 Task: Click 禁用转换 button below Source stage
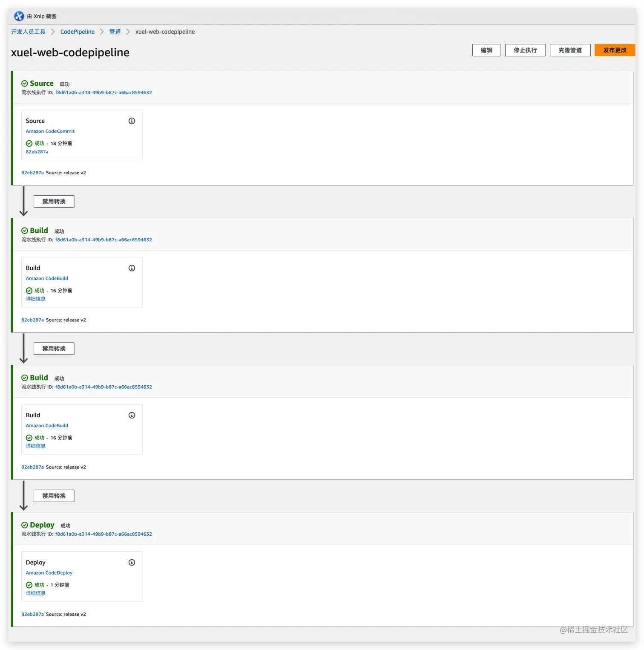[54, 202]
